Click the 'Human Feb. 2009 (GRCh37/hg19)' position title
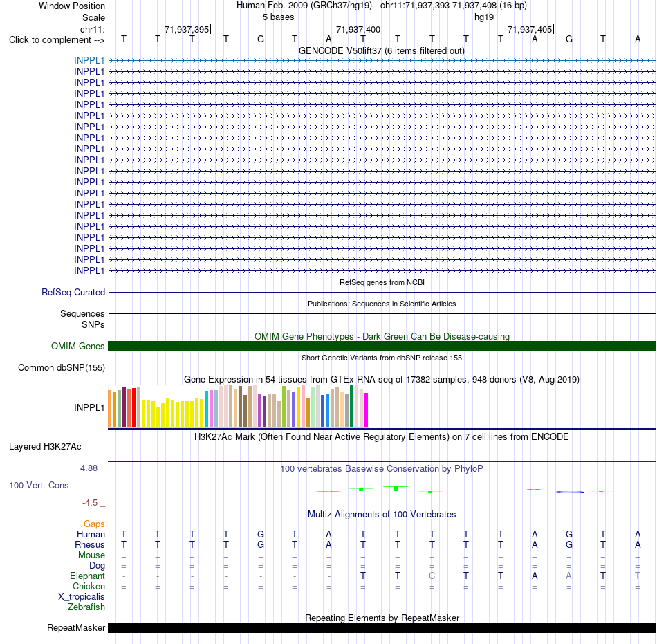657x644 pixels. [x=304, y=6]
